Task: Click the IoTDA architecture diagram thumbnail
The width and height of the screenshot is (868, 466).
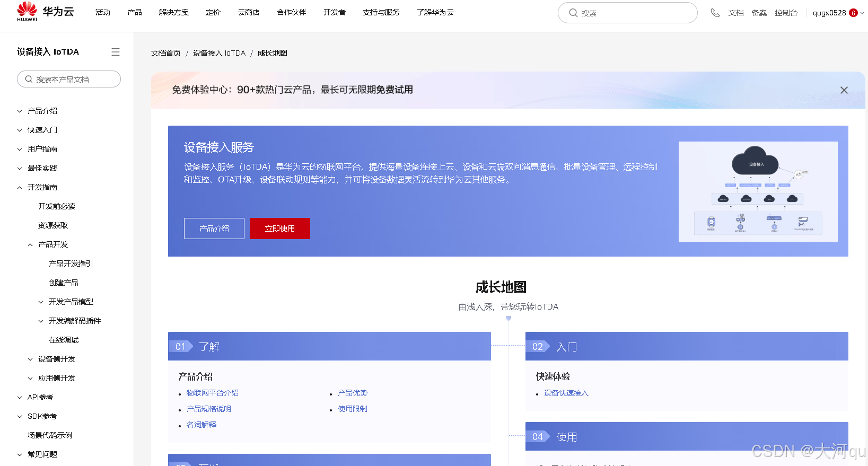Action: point(758,191)
